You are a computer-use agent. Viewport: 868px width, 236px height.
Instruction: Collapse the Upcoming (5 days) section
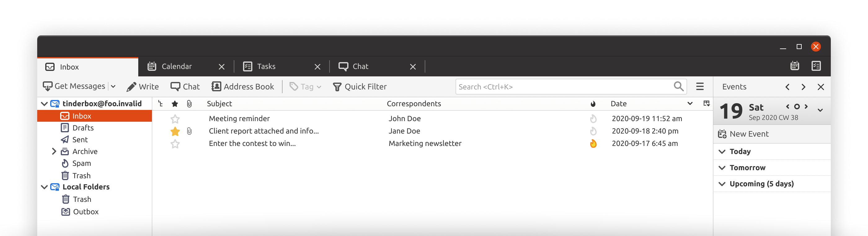tap(722, 184)
